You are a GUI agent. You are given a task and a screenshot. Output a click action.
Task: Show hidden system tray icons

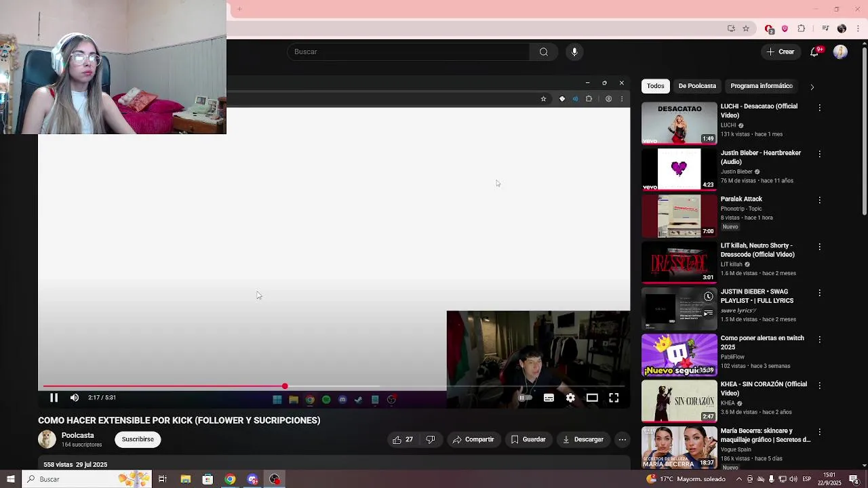point(739,479)
